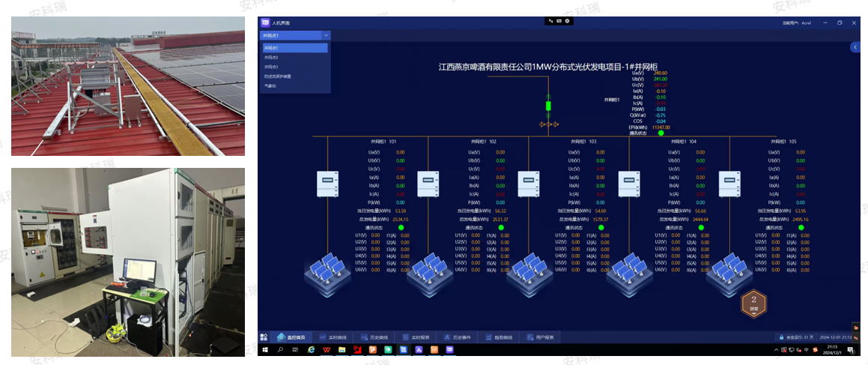The width and height of the screenshot is (868, 365).
Task: Click the orange hexagon alarm badge
Action: tap(753, 304)
